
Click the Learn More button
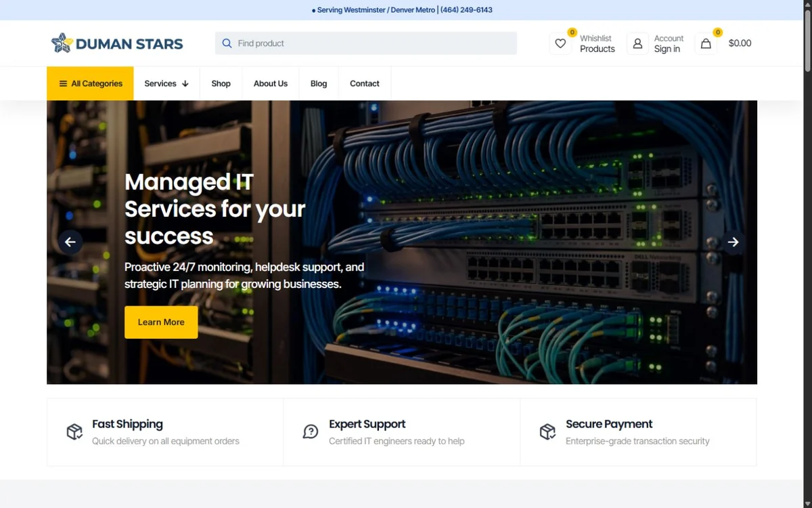(161, 322)
